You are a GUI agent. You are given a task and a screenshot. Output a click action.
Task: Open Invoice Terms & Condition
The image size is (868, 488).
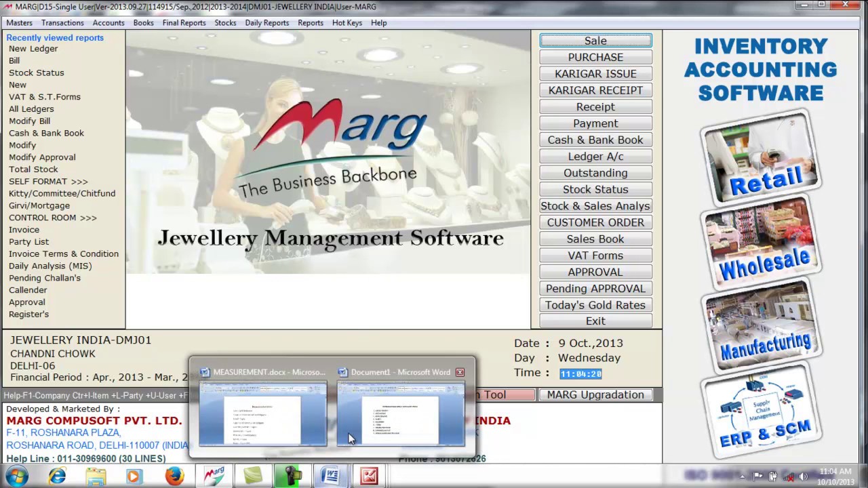coord(63,253)
